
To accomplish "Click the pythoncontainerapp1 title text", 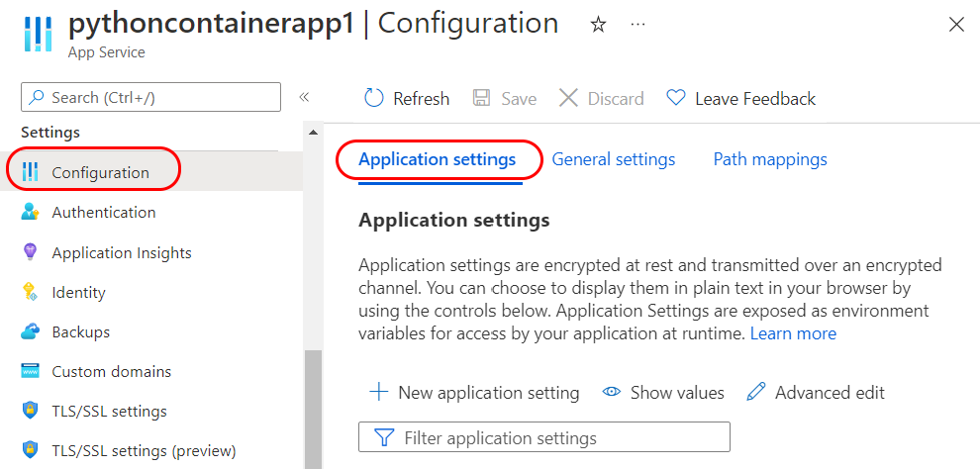I will tap(212, 23).
